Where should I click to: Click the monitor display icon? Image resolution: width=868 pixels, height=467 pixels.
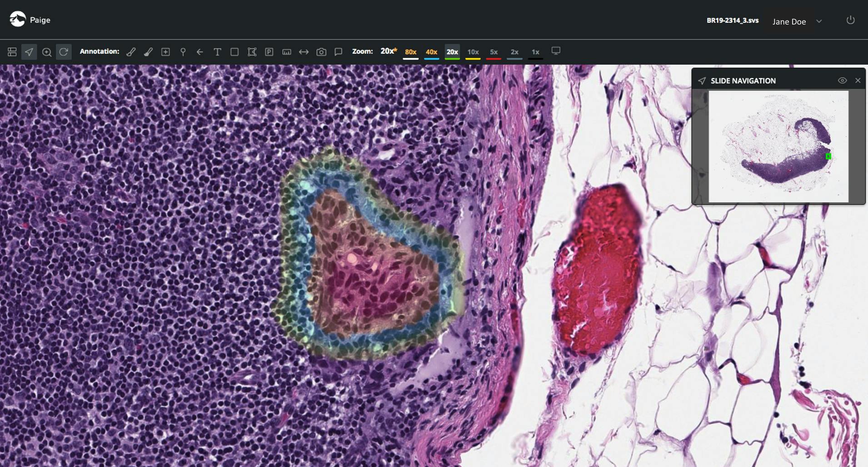click(x=556, y=51)
